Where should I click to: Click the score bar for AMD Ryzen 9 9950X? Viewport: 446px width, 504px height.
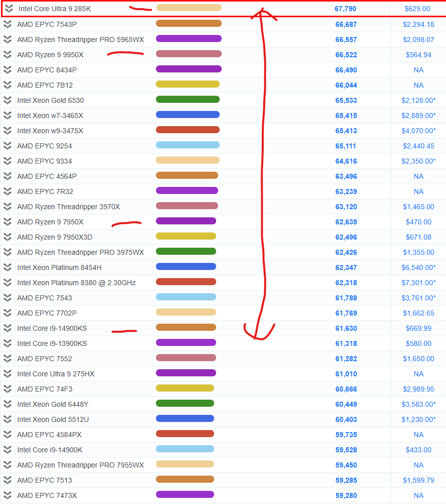(x=189, y=54)
